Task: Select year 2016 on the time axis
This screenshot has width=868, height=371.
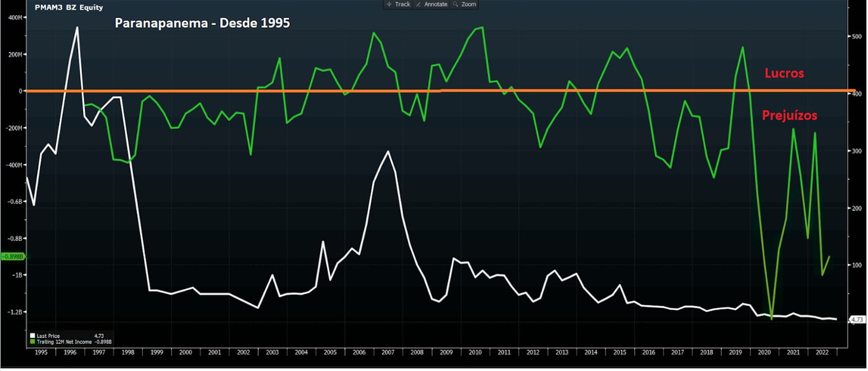Action: (x=648, y=351)
